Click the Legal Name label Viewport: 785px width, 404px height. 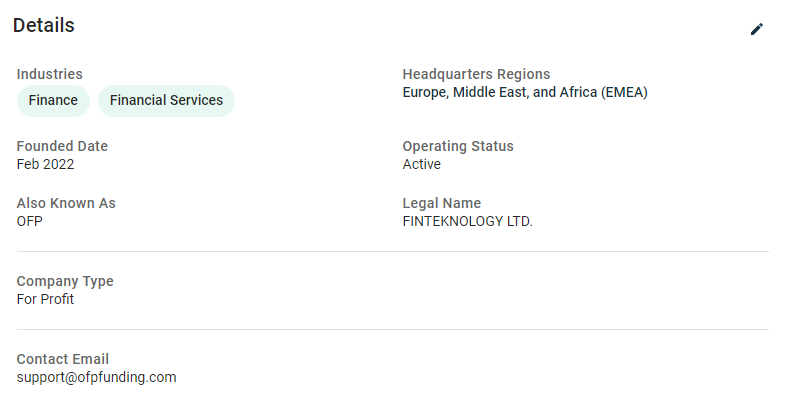point(442,203)
